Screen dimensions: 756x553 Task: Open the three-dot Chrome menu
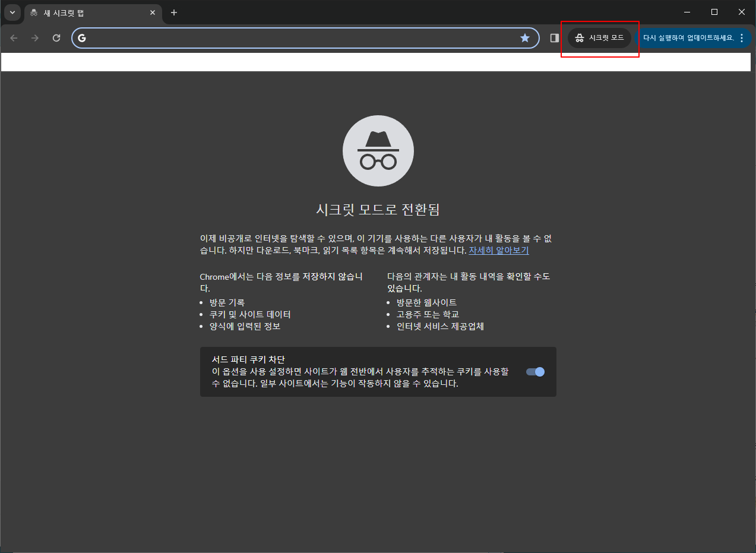(x=742, y=37)
